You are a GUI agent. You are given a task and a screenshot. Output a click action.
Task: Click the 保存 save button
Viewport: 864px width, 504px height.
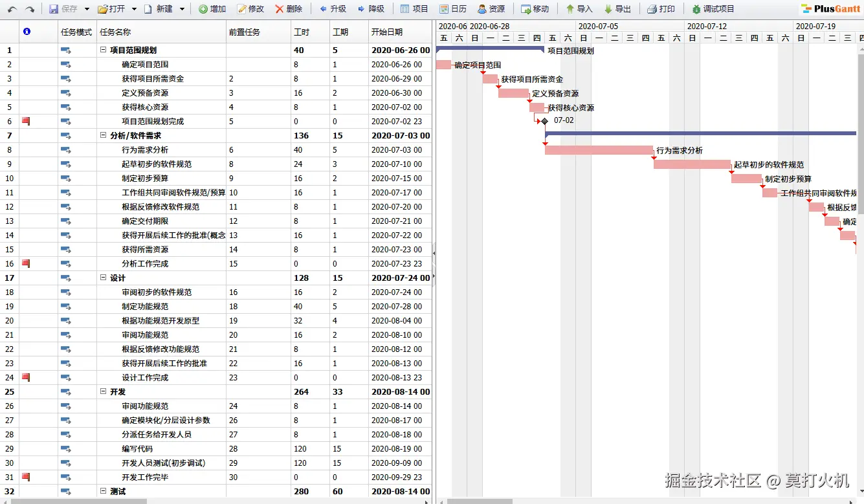pyautogui.click(x=63, y=9)
